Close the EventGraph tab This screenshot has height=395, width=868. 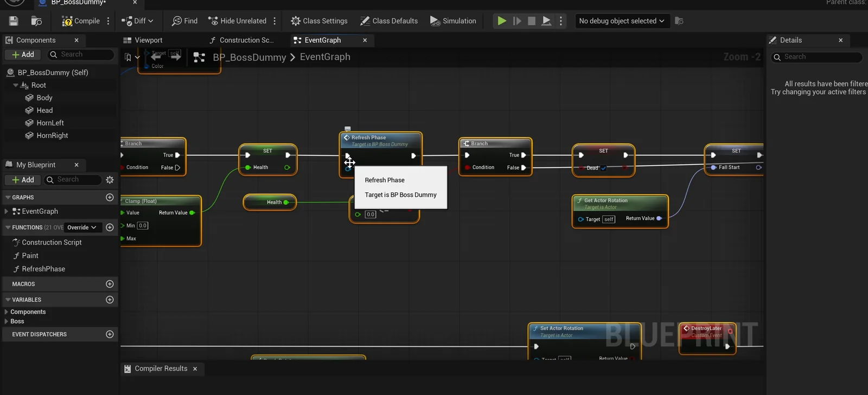365,40
